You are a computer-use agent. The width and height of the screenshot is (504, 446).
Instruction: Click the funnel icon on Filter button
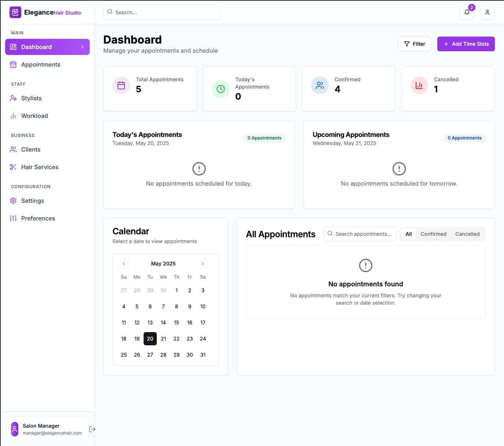pyautogui.click(x=407, y=44)
